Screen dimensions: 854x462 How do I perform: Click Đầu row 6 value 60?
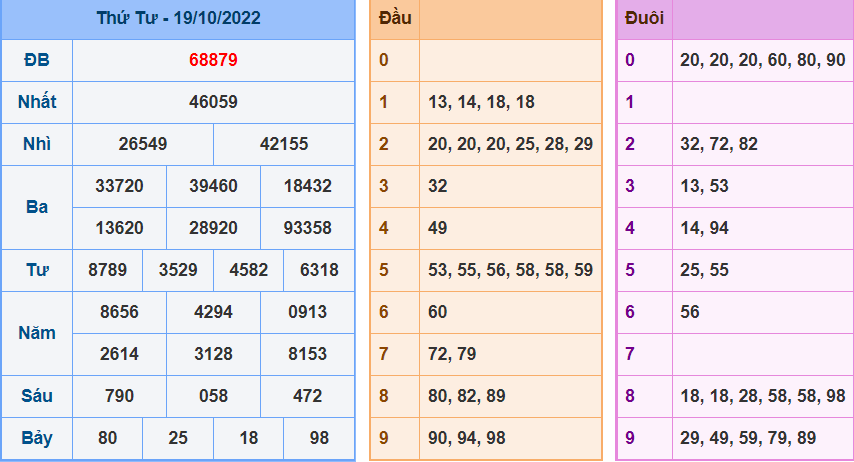tap(437, 312)
